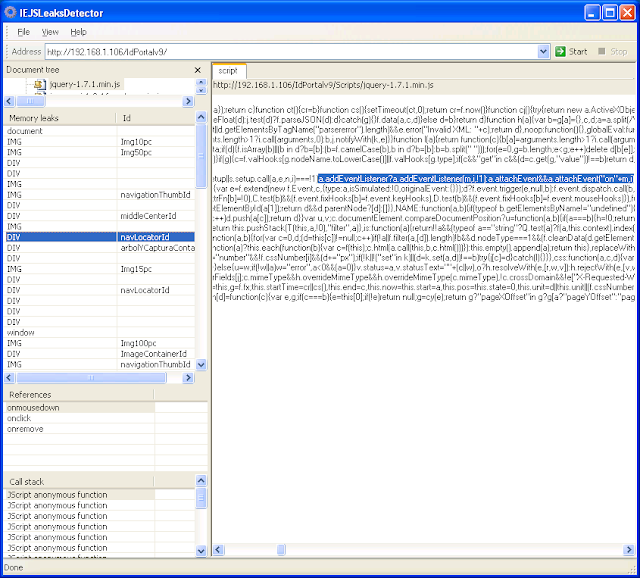The height and width of the screenshot is (578, 640).
Task: Click Memory leaks list scroll down arrow
Action: point(201,365)
